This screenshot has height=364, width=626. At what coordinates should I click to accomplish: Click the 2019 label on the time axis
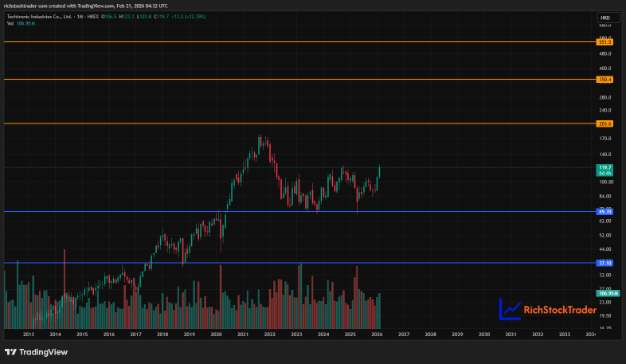[x=190, y=335]
